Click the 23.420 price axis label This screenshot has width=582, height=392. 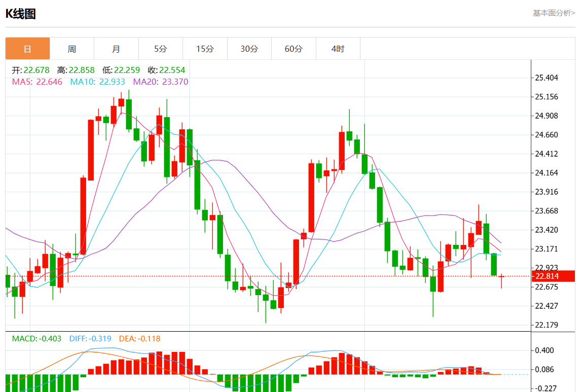[547, 230]
